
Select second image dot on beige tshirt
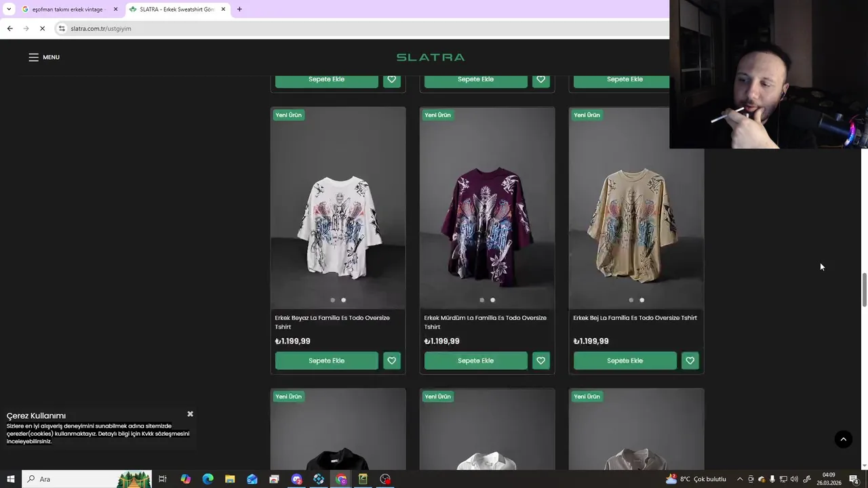tap(642, 300)
